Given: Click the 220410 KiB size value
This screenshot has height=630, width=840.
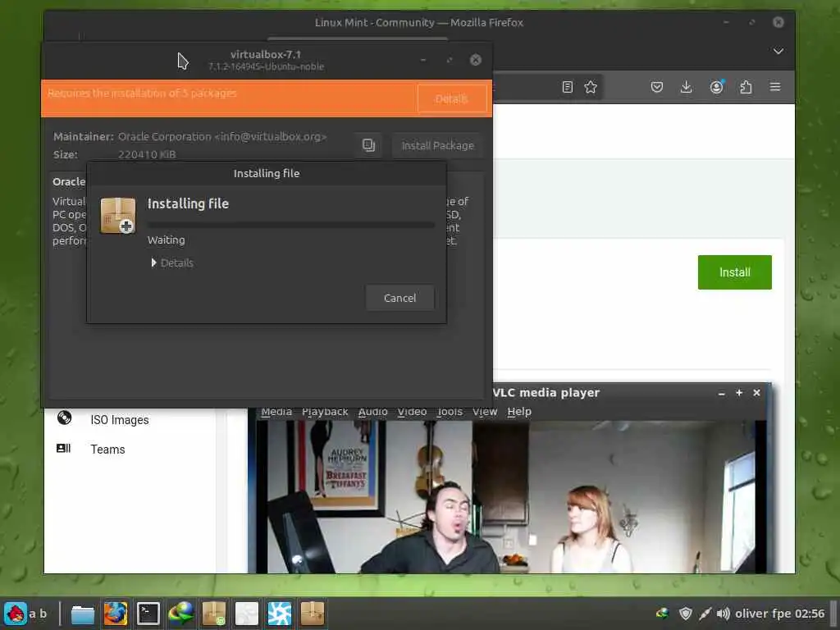Looking at the screenshot, I should [x=147, y=154].
